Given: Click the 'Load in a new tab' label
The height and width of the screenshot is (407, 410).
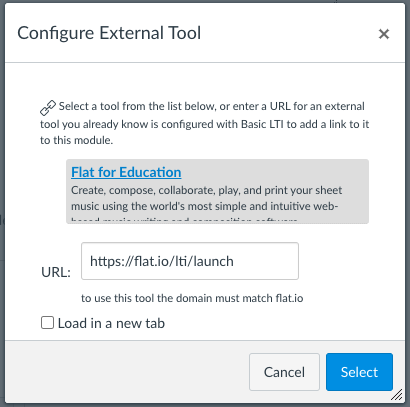Looking at the screenshot, I should pos(111,323).
